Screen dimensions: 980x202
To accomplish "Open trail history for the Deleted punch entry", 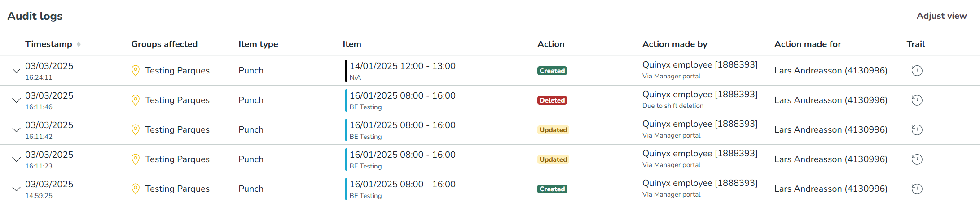I will coord(917,100).
